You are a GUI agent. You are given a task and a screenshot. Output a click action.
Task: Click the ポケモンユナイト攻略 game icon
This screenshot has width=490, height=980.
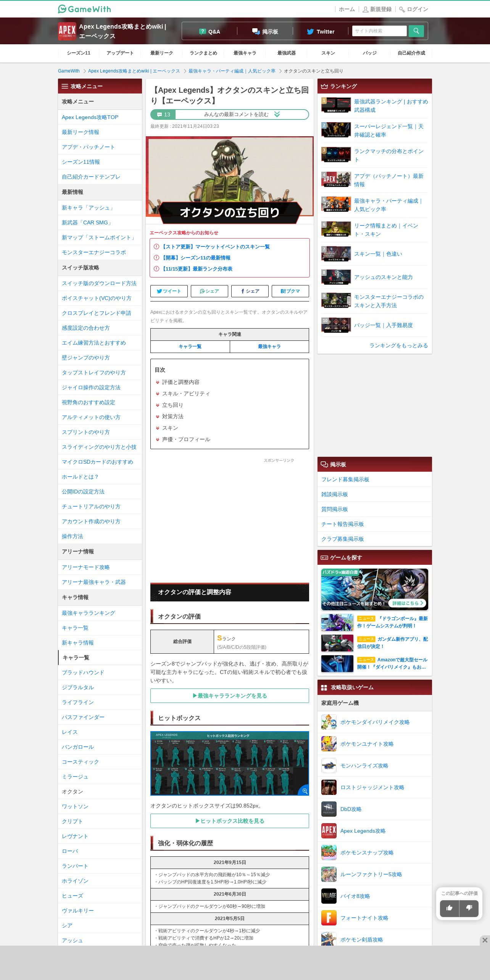329,744
